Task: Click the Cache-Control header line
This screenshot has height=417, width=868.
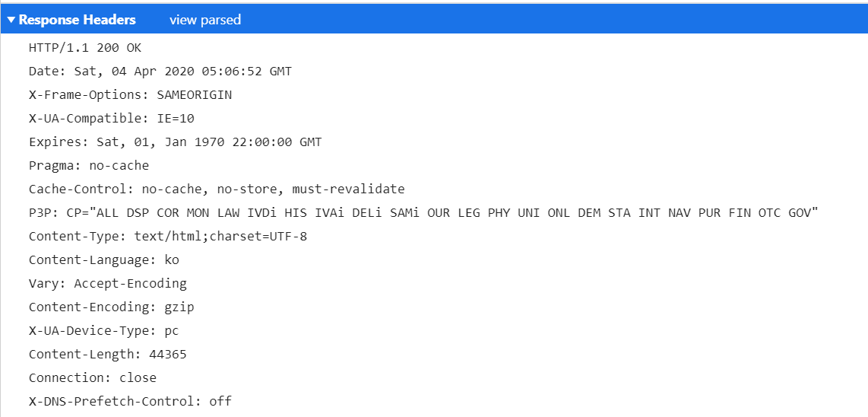Action: [x=217, y=189]
